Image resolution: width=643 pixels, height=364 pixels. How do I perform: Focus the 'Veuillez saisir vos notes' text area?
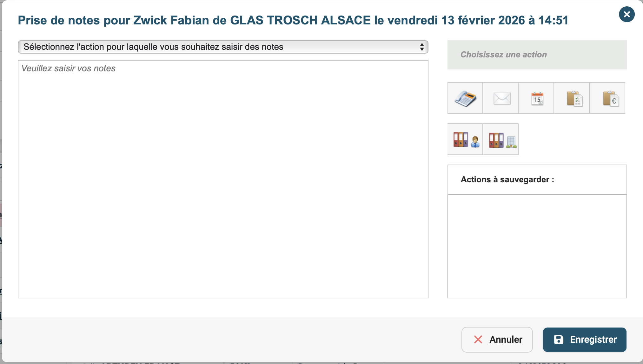pos(223,179)
